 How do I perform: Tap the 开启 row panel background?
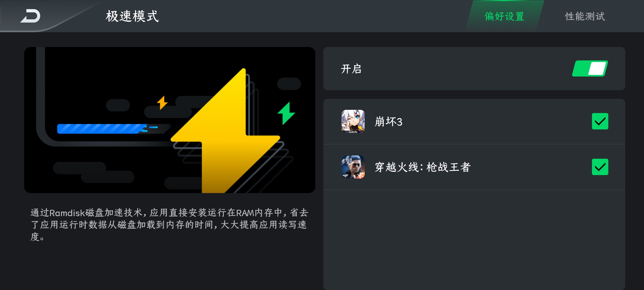pyautogui.click(x=474, y=68)
